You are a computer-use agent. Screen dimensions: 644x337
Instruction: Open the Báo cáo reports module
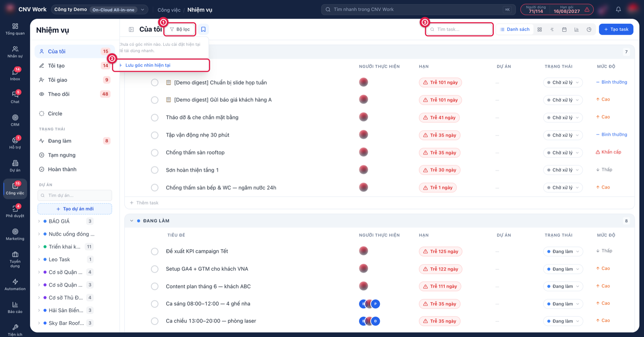click(x=15, y=307)
